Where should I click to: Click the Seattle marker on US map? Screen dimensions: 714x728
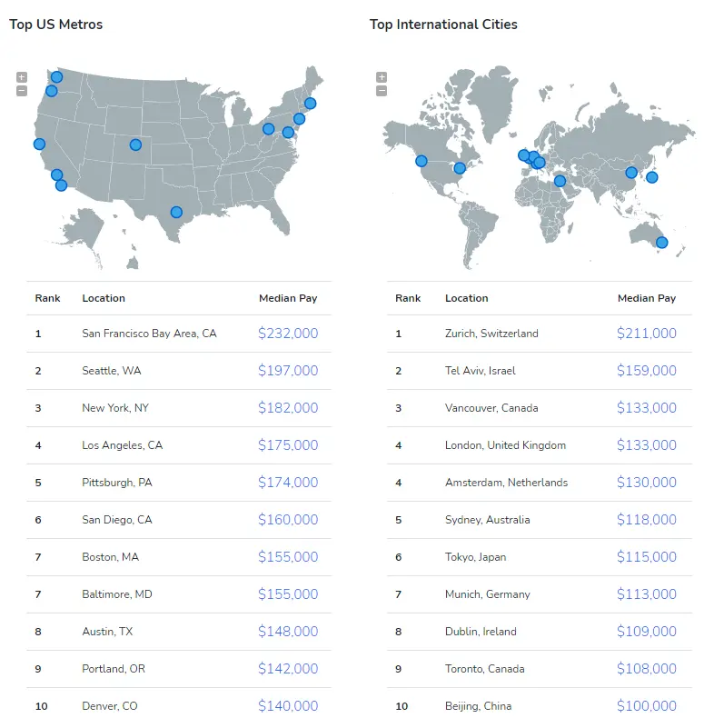coord(56,77)
